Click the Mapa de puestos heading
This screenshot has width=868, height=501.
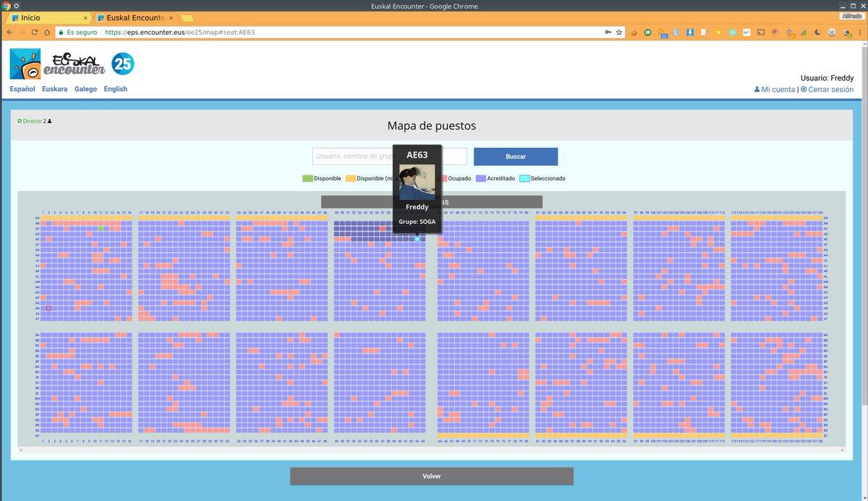432,126
